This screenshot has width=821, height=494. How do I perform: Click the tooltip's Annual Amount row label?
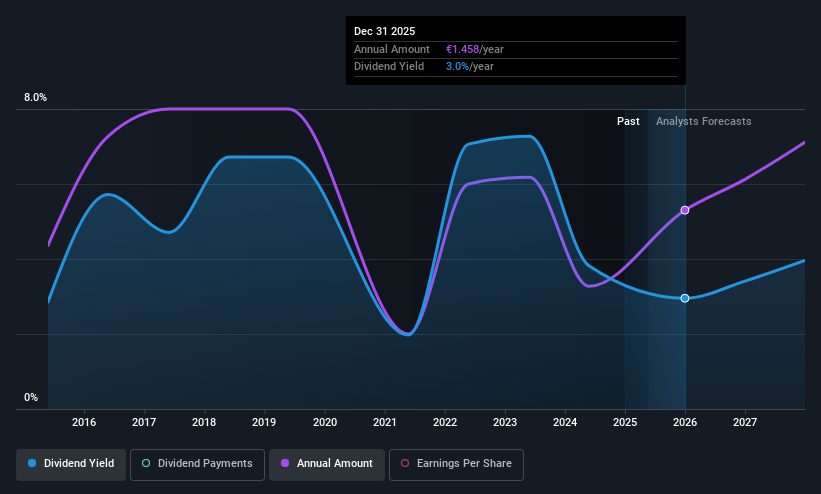[x=392, y=49]
